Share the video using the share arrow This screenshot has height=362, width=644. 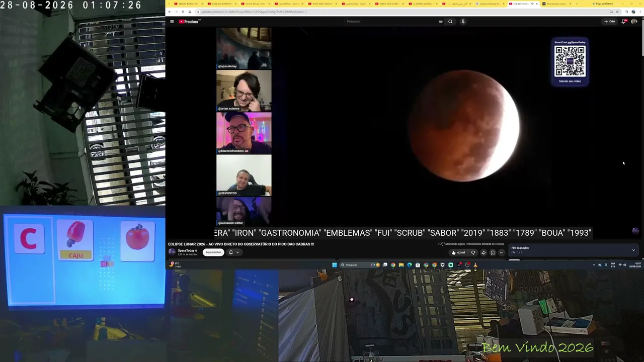(484, 253)
